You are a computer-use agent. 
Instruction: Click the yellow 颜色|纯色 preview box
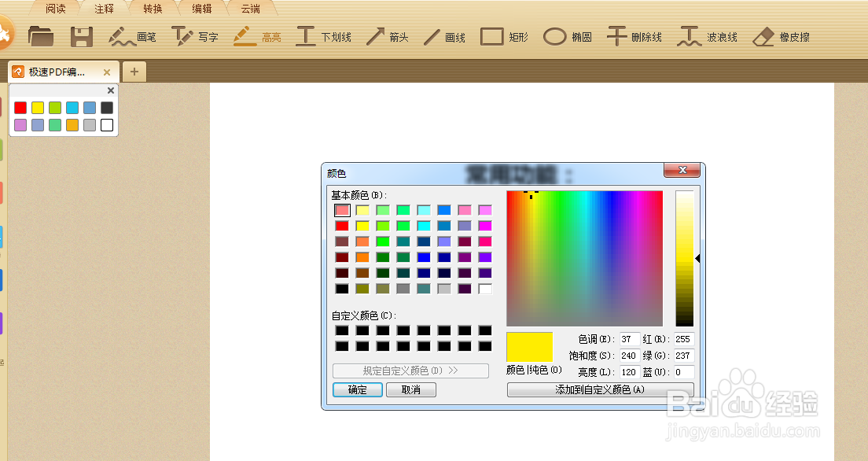(530, 347)
